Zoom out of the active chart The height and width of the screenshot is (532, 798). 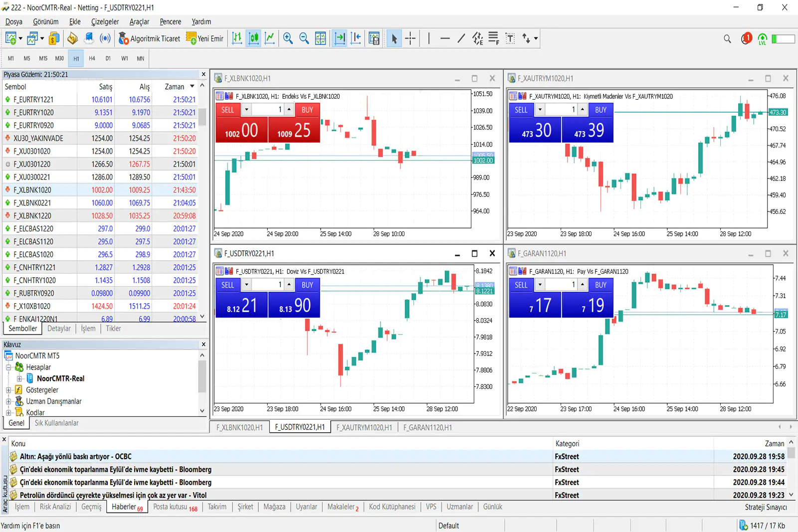coord(304,38)
